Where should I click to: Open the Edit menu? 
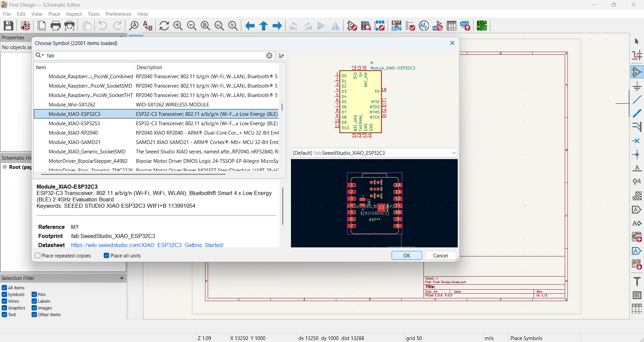pos(21,14)
